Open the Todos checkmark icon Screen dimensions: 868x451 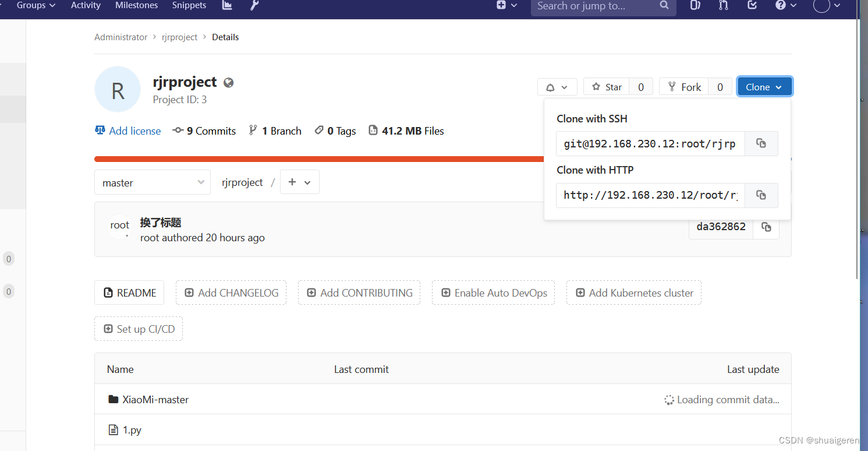tap(752, 6)
